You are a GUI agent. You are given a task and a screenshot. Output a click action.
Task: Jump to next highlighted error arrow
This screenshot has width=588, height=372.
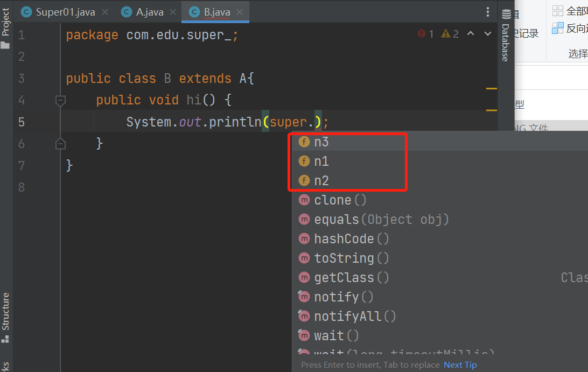[488, 34]
